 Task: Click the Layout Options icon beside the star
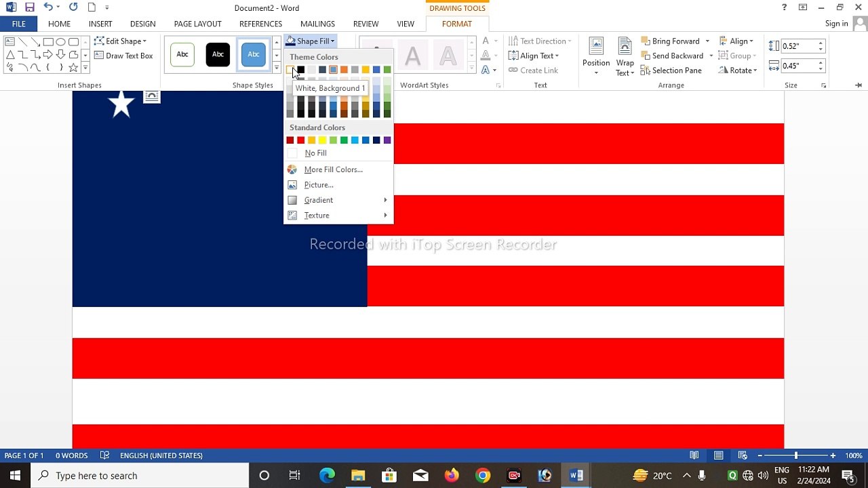tap(152, 96)
